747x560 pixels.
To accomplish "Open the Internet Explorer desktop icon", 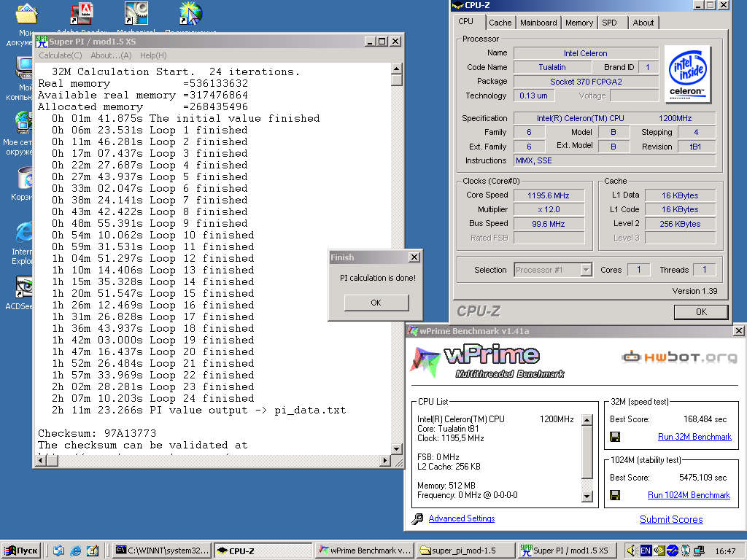I will 24,233.
